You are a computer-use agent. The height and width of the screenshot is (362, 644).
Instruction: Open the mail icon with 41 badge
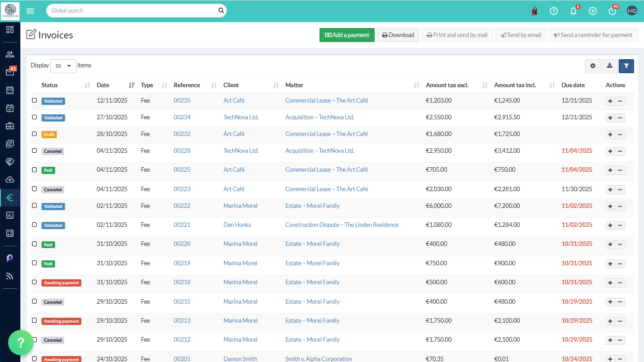tap(10, 72)
